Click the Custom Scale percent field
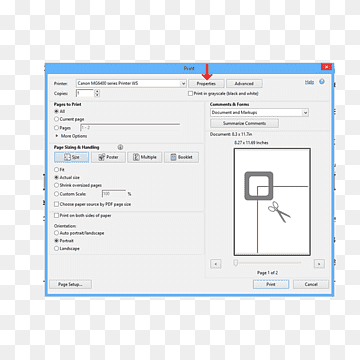This screenshot has width=360, height=360. pyautogui.click(x=114, y=194)
